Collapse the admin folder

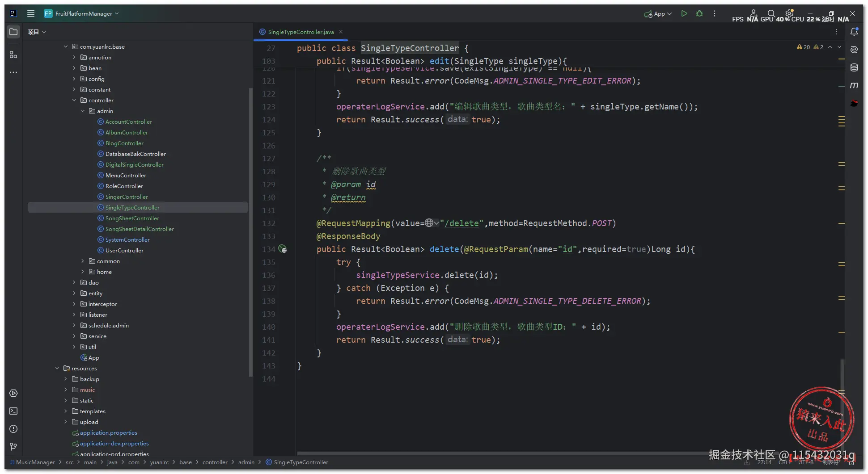point(83,111)
